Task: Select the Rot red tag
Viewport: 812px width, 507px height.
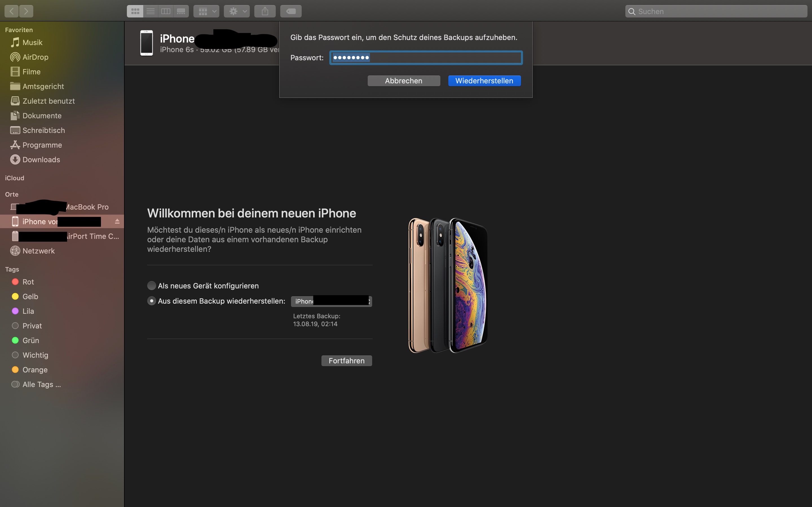Action: click(x=28, y=282)
